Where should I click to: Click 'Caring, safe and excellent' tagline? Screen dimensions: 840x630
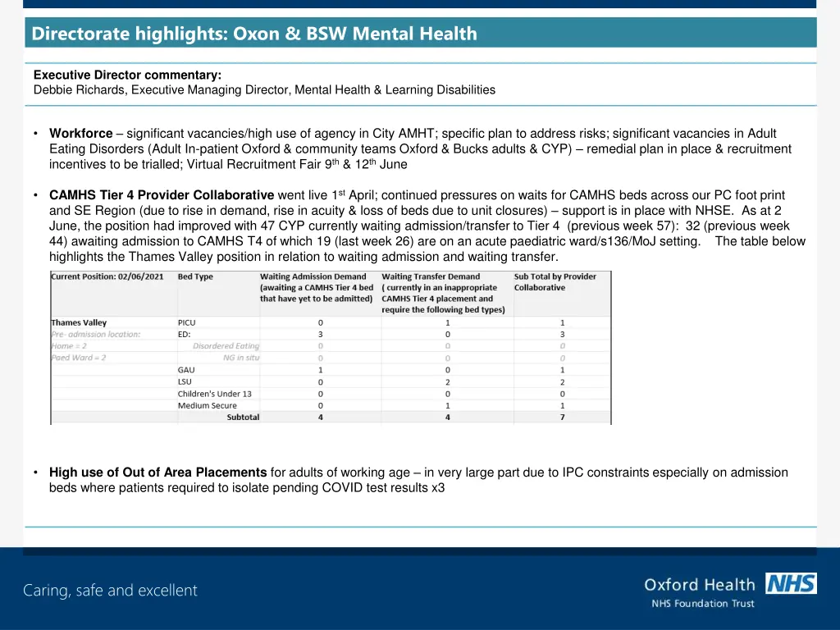coord(111,591)
